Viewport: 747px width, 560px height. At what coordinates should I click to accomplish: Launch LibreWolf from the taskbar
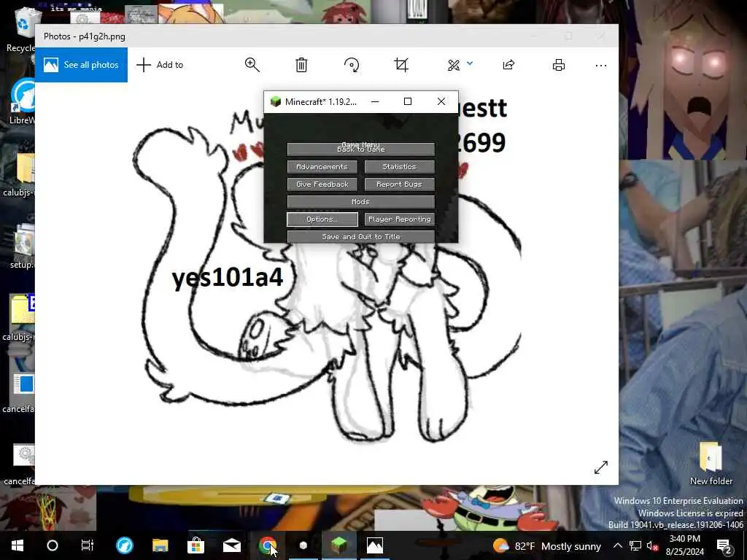[124, 545]
